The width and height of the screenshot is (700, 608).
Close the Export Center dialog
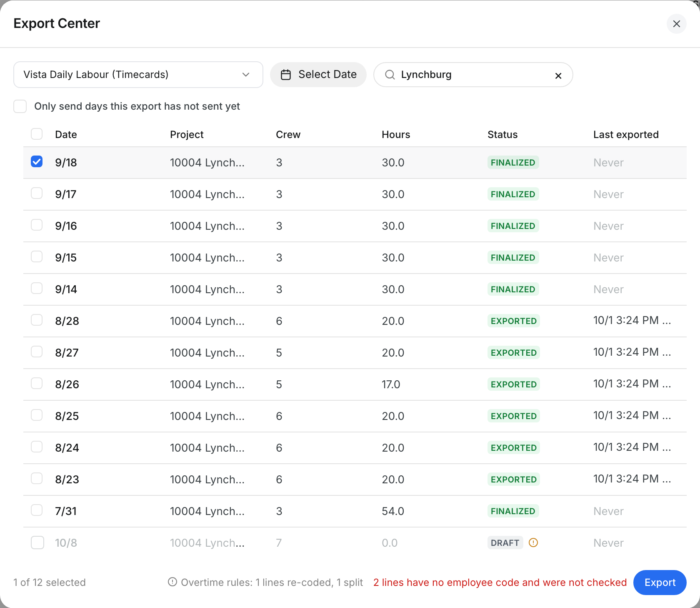pos(676,24)
